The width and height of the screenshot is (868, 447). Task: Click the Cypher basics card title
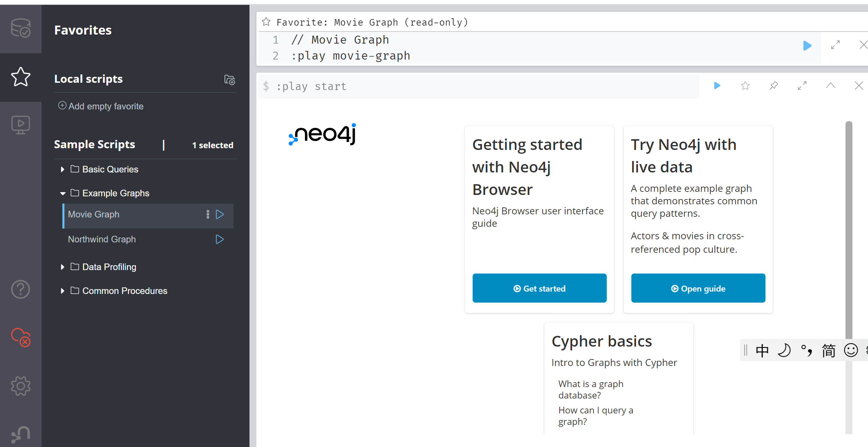(x=602, y=341)
